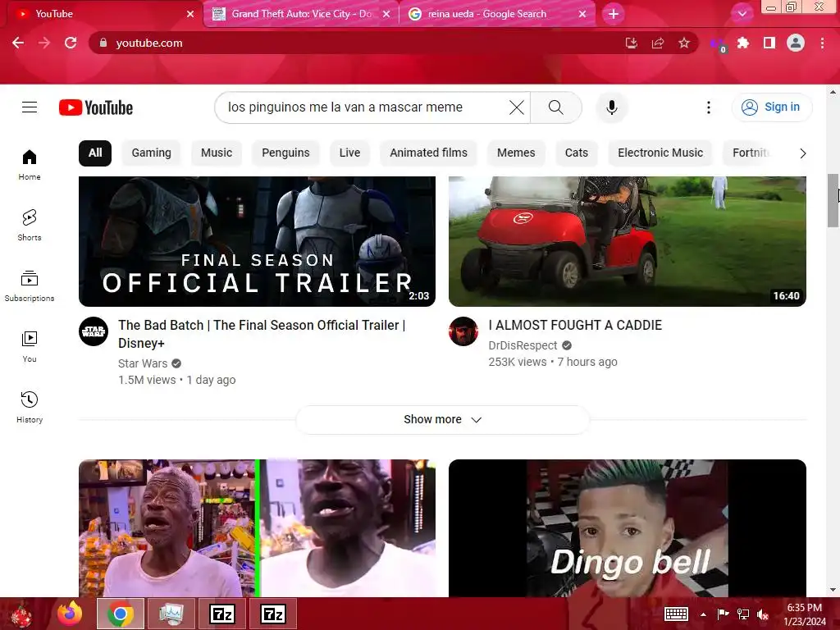Open first 7-Zip taskbar item
This screenshot has width=840, height=630.
(222, 614)
